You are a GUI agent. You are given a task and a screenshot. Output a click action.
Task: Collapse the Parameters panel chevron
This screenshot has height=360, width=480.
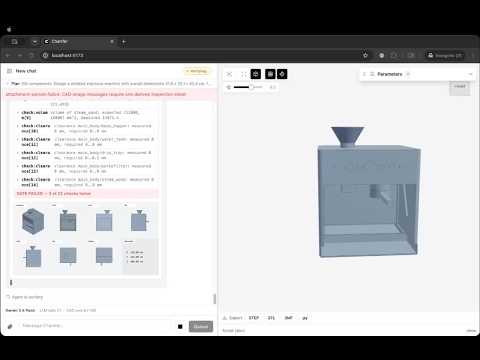click(x=470, y=74)
